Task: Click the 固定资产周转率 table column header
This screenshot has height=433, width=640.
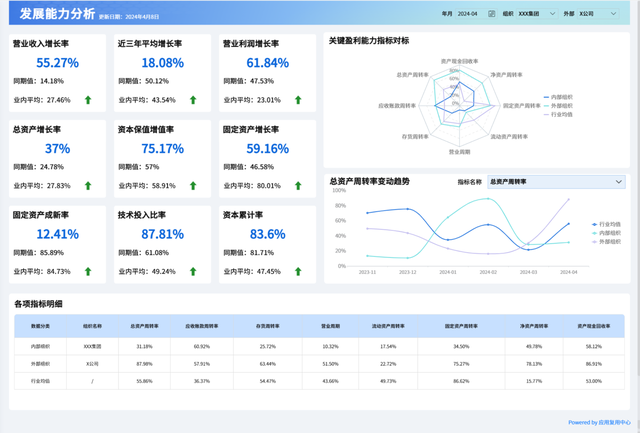Action: (x=461, y=326)
